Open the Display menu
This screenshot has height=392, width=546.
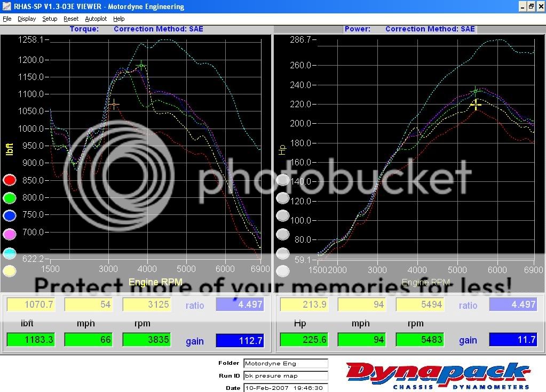pyautogui.click(x=26, y=19)
